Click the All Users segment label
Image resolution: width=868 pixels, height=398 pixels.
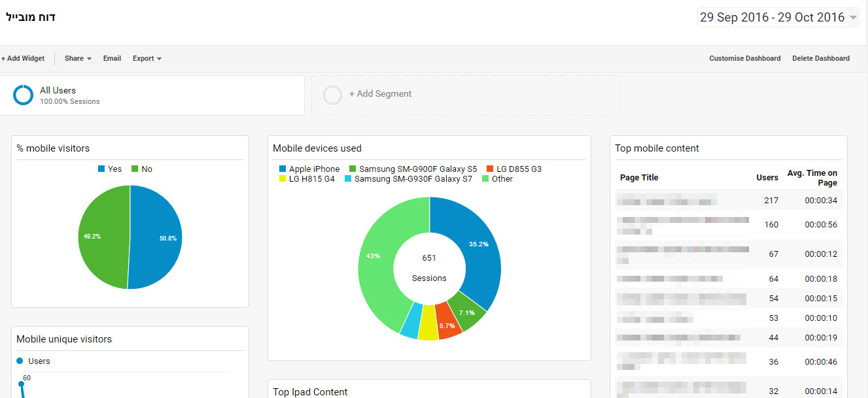pos(58,90)
